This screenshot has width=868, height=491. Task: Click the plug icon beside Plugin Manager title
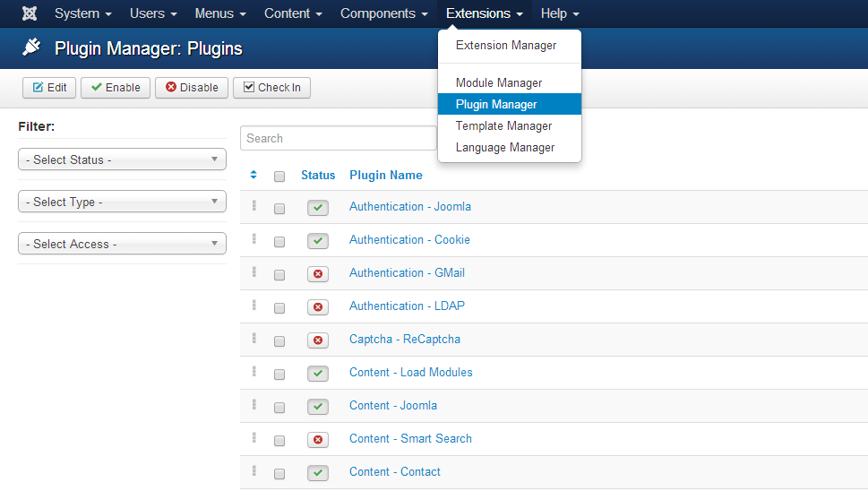31,47
